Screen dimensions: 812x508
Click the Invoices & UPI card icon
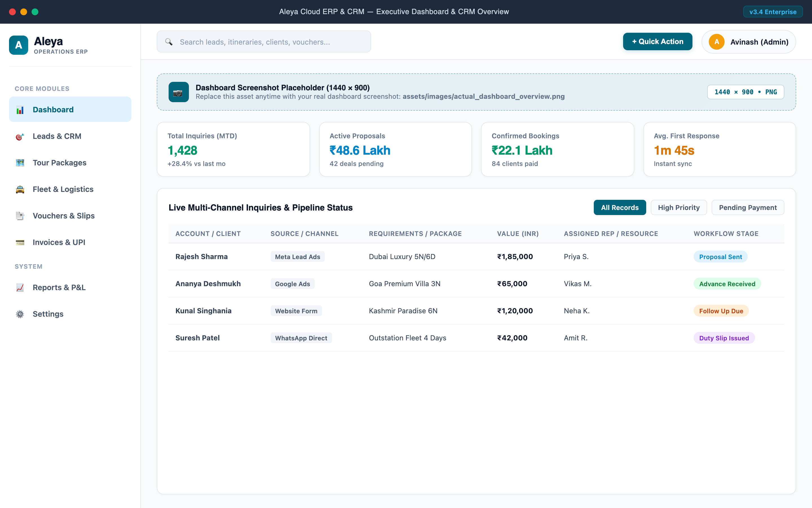[x=20, y=243]
